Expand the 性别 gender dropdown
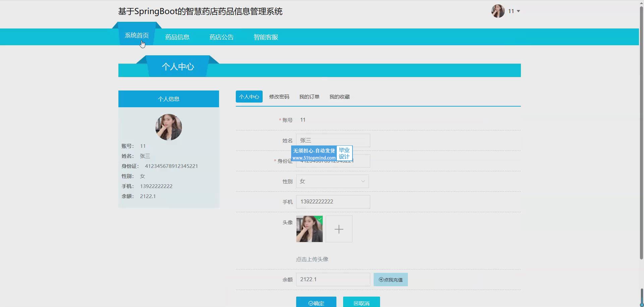Screen dimensions: 644x307 tap(332, 181)
